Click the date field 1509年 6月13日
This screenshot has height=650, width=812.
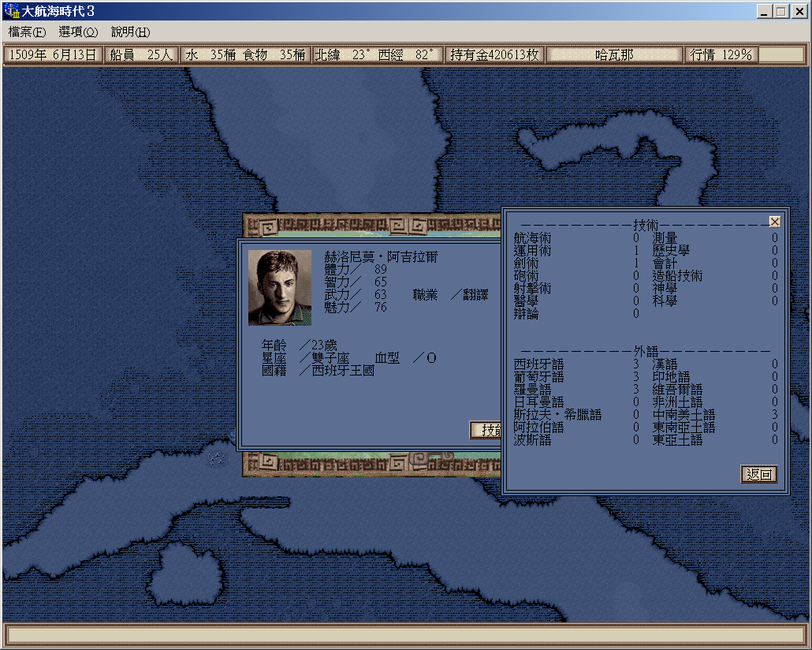coord(53,54)
